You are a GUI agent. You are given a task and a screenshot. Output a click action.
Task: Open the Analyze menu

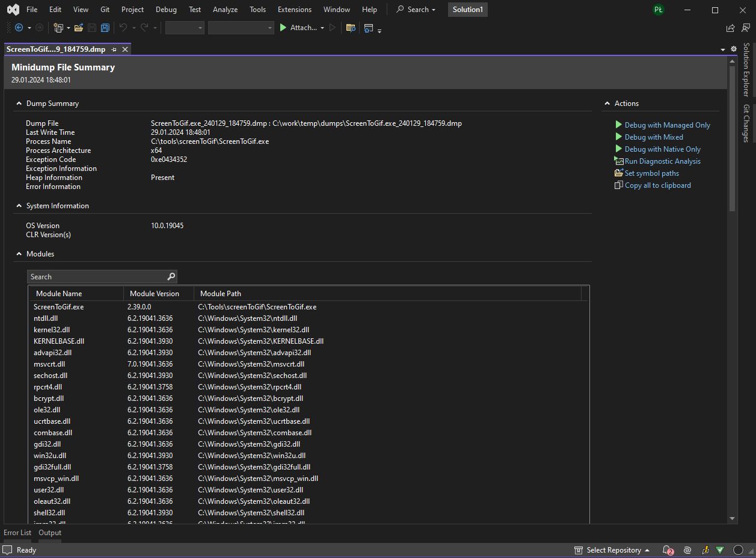[225, 10]
